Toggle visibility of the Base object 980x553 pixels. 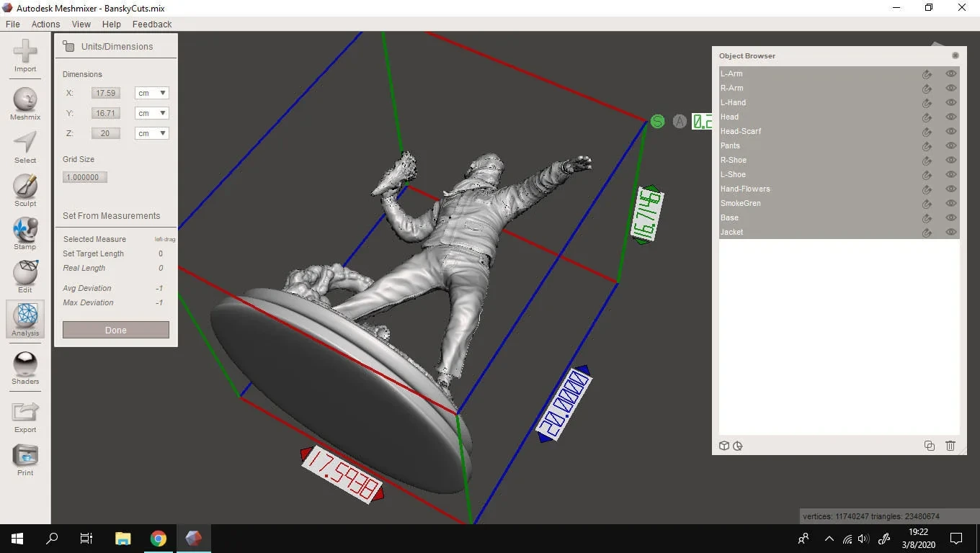(x=950, y=217)
